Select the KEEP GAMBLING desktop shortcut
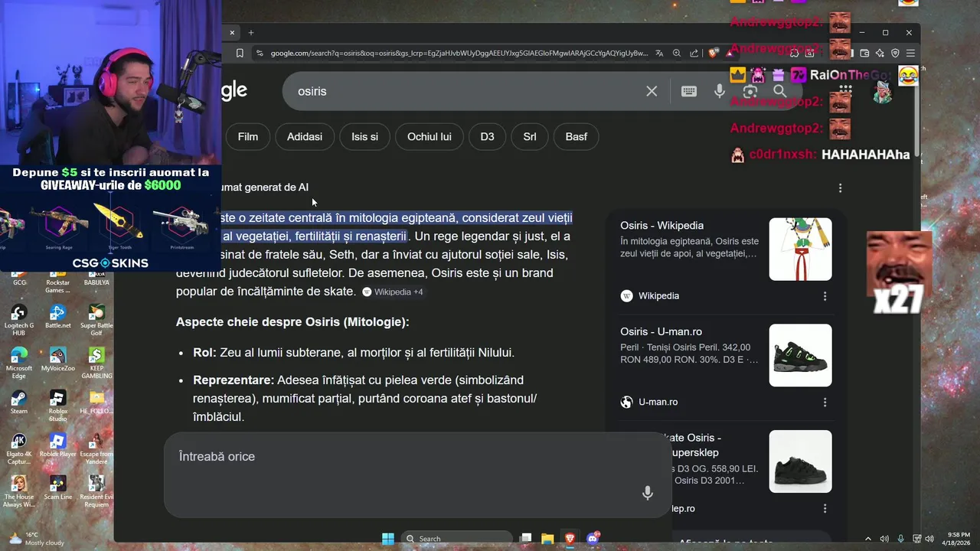980x551 pixels. (x=96, y=363)
